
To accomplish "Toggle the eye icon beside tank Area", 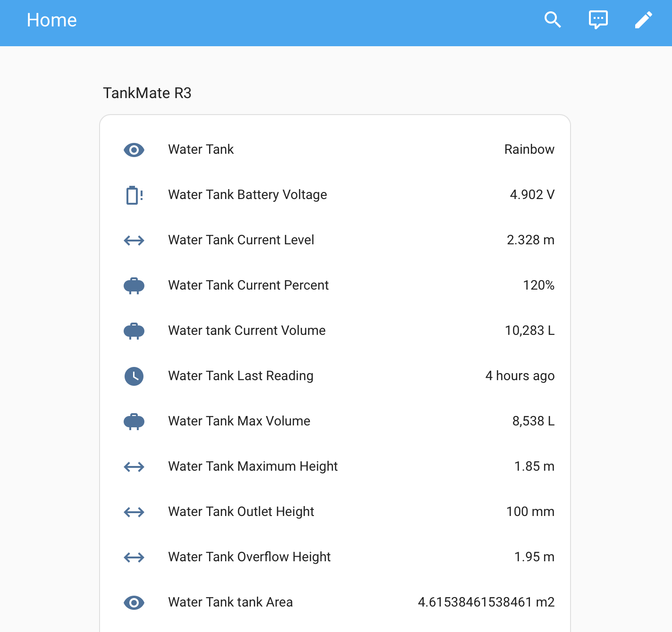I will click(x=134, y=603).
